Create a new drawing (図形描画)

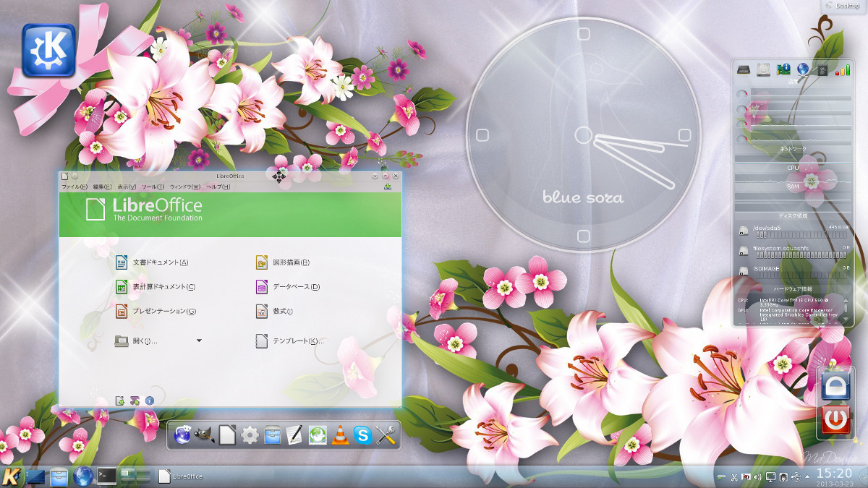click(x=283, y=262)
